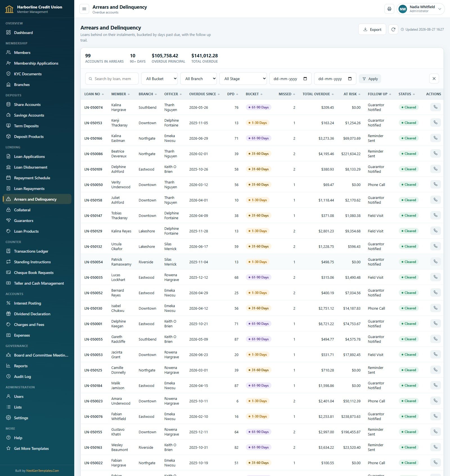
Task: Apply the selected filters
Action: click(370, 79)
